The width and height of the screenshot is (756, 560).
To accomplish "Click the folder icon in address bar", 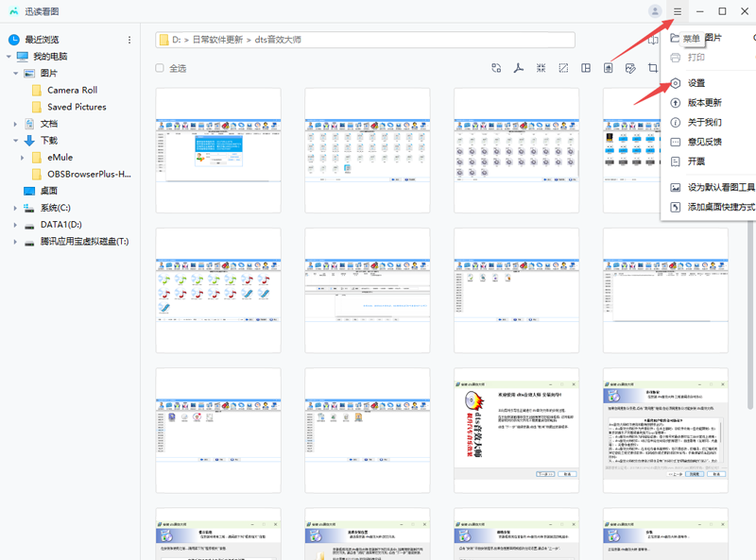I will click(163, 40).
